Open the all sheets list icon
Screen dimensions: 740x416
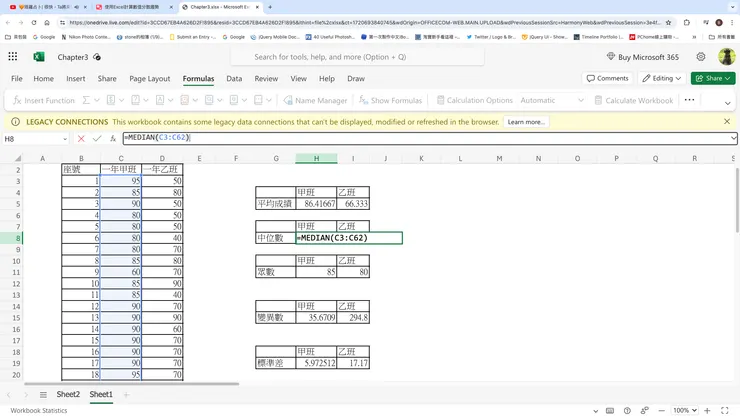pos(43,394)
